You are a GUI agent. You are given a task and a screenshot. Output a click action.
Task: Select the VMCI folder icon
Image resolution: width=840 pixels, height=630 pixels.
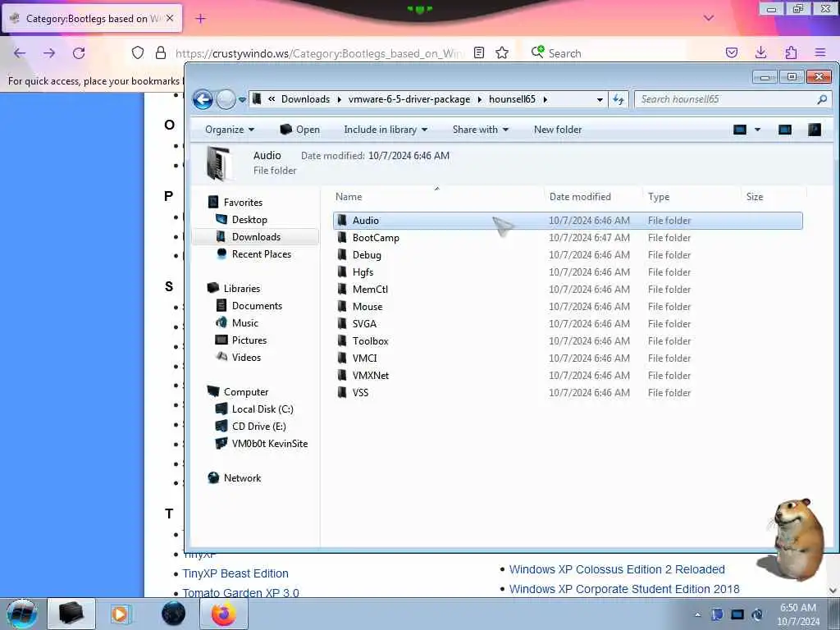coord(342,358)
